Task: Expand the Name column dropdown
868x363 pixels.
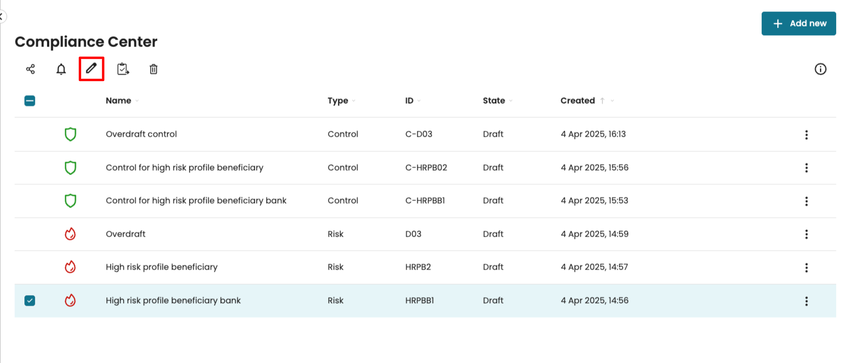Action: click(137, 101)
